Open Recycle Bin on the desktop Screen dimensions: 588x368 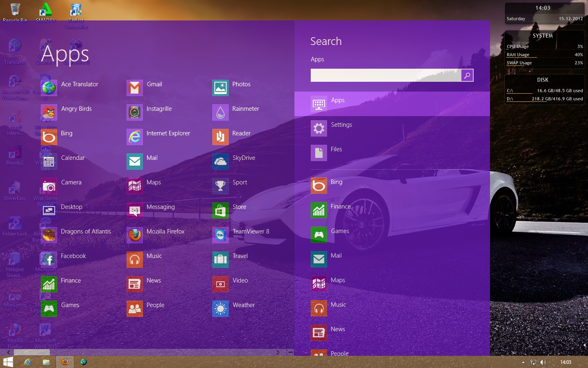click(x=15, y=12)
